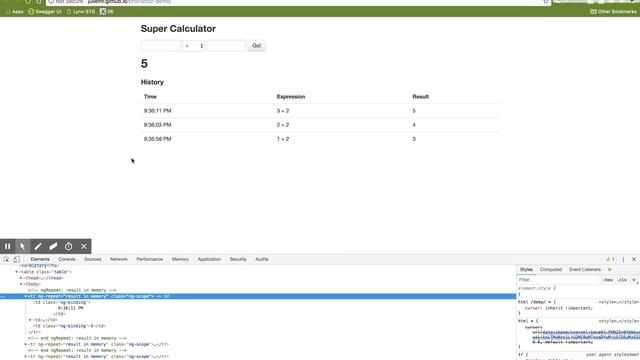Viewport: 640px width, 360px height.
Task: Select the Styles pane tab
Action: click(526, 269)
